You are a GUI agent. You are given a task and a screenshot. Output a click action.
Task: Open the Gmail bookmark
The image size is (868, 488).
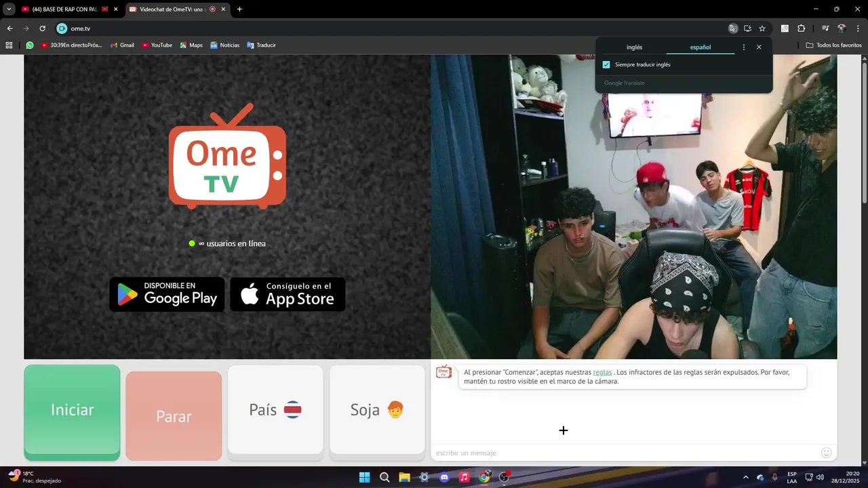click(x=121, y=45)
